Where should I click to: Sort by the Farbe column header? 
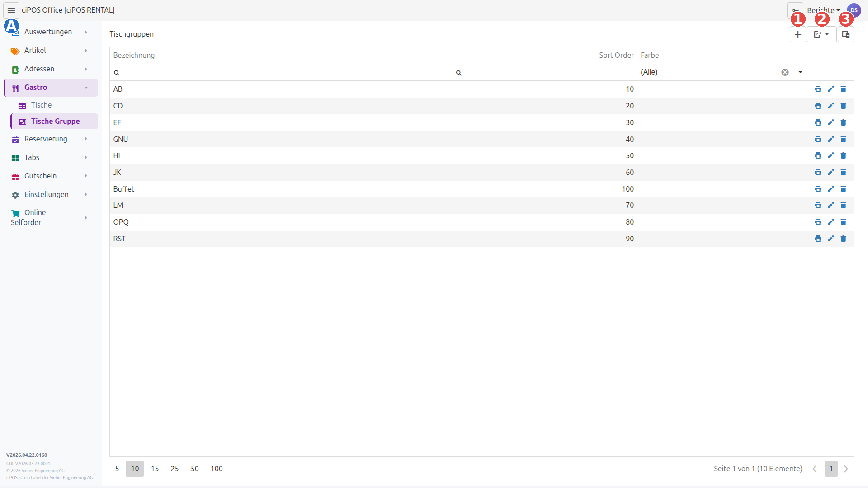[x=722, y=56]
